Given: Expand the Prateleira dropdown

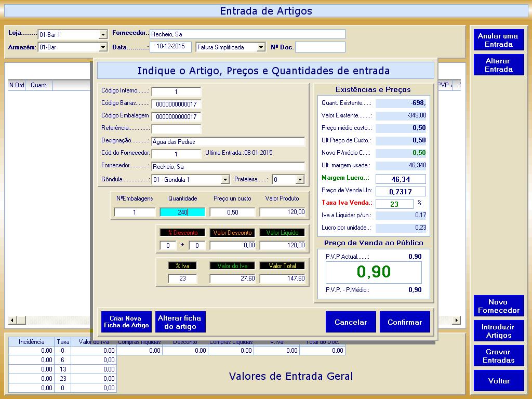Looking at the screenshot, I should [x=300, y=180].
